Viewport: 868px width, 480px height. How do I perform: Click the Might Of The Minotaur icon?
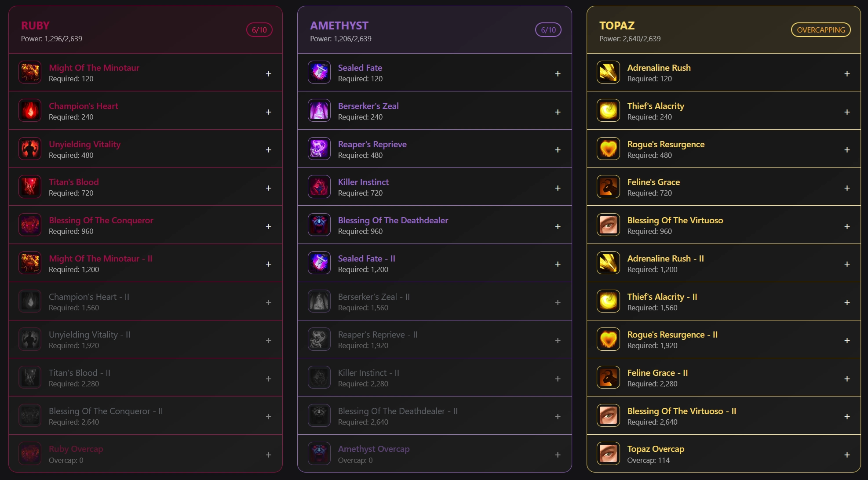coord(30,73)
